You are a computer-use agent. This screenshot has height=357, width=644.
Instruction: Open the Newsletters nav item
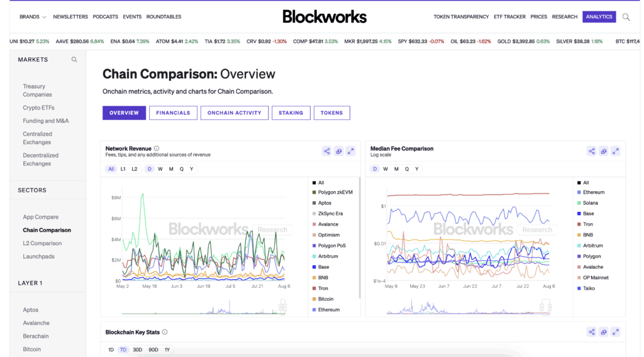click(x=70, y=17)
